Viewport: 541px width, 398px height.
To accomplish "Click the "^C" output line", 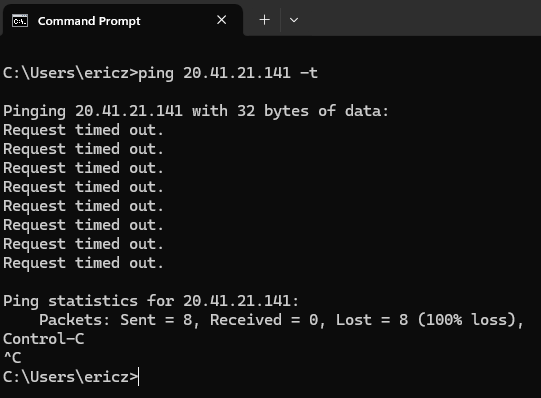I will (x=12, y=358).
